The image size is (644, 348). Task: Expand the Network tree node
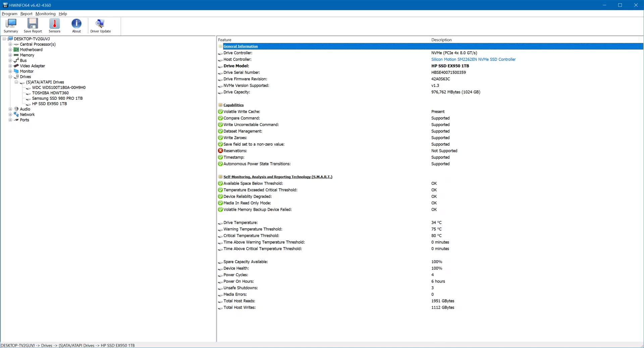[10, 114]
